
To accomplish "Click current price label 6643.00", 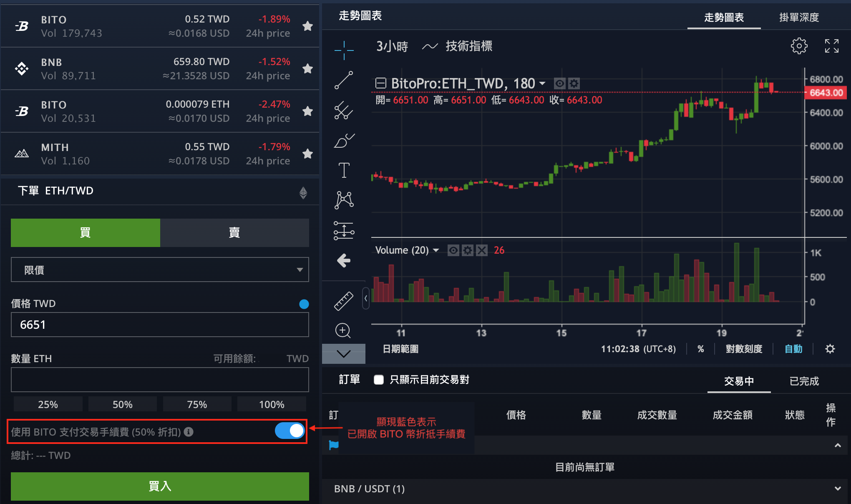I will (826, 93).
